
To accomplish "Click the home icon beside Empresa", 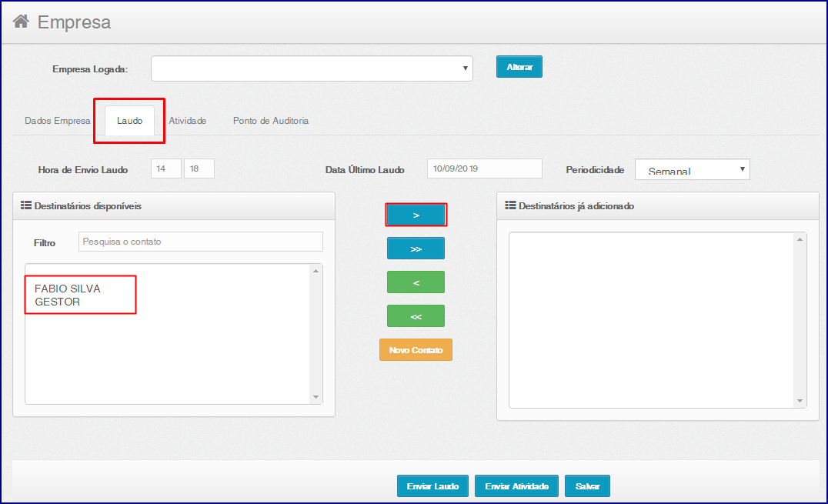I will tap(21, 21).
